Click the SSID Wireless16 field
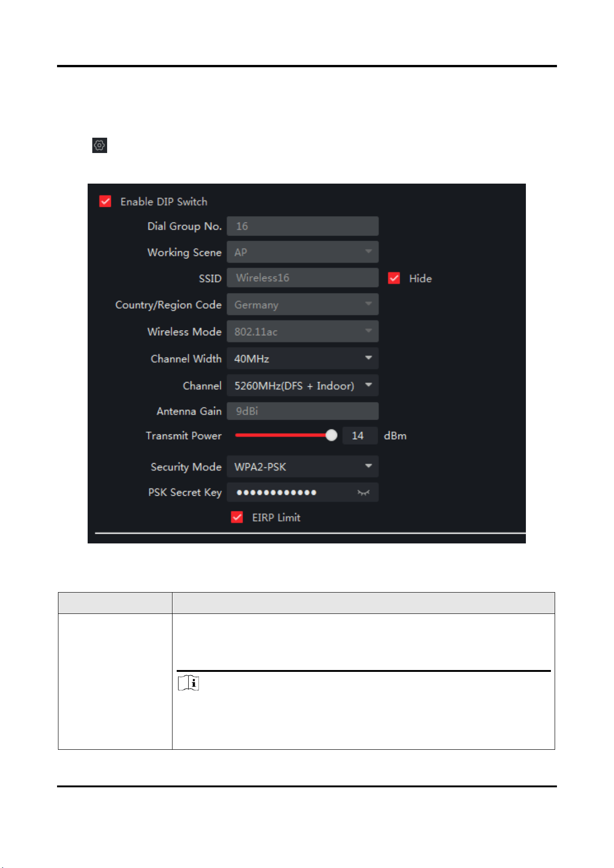This screenshot has height=868, width=614. point(302,277)
